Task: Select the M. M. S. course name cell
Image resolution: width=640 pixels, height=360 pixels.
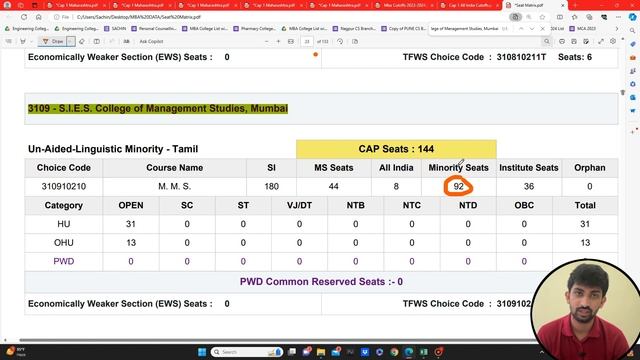Action: click(x=175, y=187)
